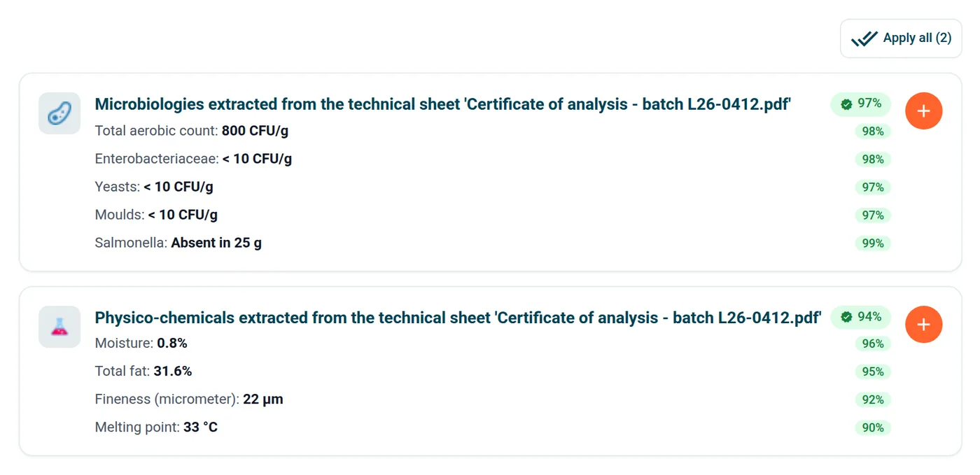This screenshot has width=980, height=475.
Task: Open the Physico-chemicals extracted title
Action: (458, 318)
